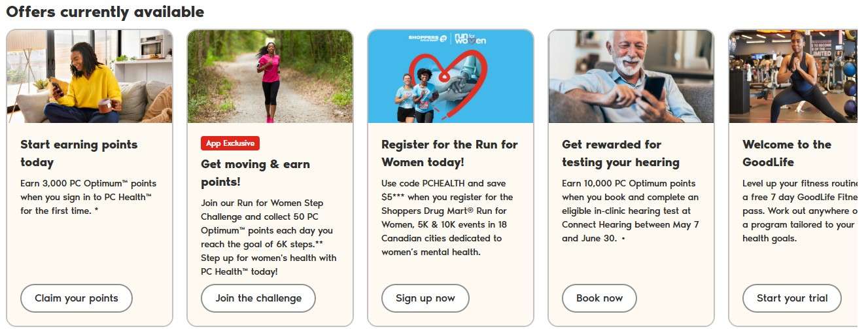Click the Start earning points today heading
This screenshot has height=329, width=868.
[x=79, y=153]
